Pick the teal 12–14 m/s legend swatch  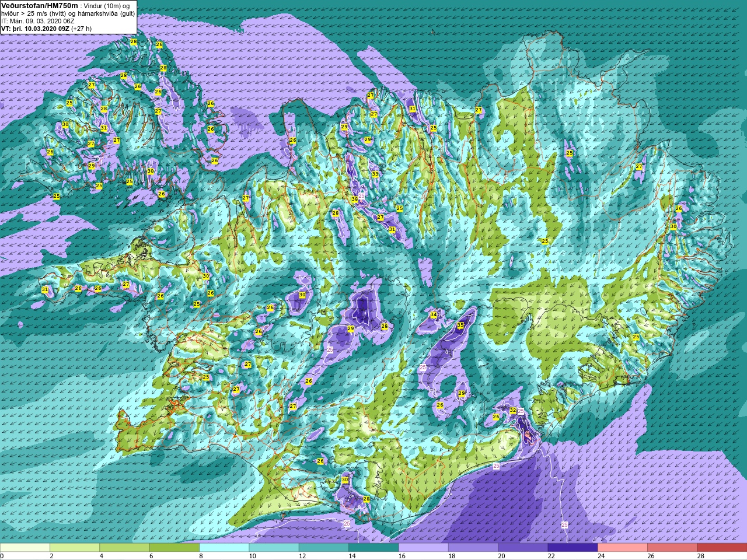coord(323,548)
